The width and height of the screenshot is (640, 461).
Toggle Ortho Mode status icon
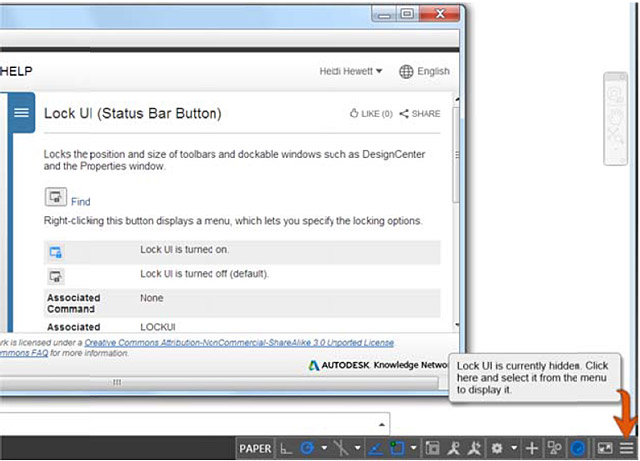(x=286, y=449)
